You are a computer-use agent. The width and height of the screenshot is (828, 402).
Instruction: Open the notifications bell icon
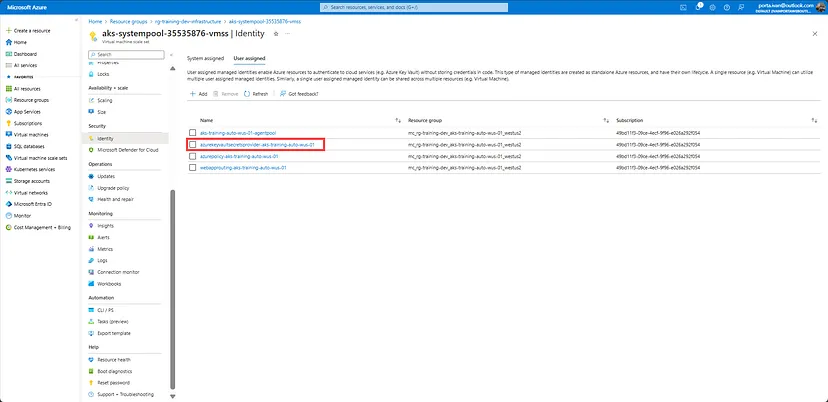[698, 7]
